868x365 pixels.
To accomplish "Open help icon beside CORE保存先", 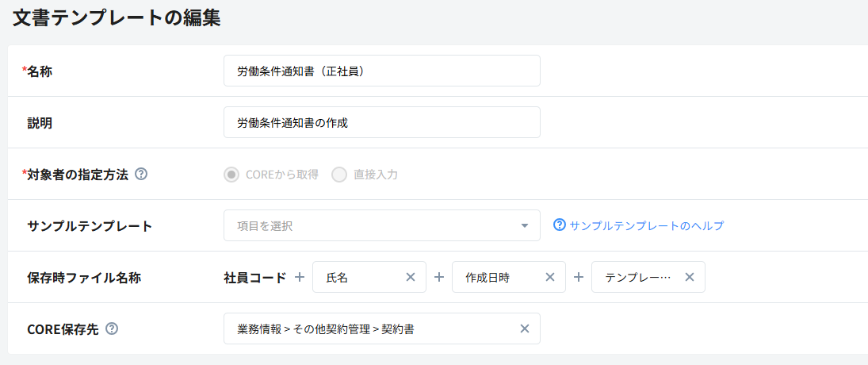I will 112,328.
